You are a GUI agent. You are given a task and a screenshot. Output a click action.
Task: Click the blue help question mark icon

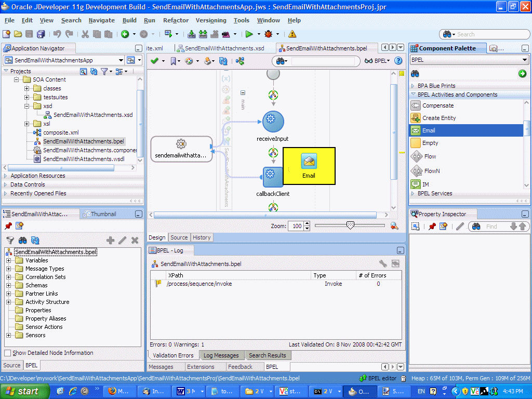398,61
